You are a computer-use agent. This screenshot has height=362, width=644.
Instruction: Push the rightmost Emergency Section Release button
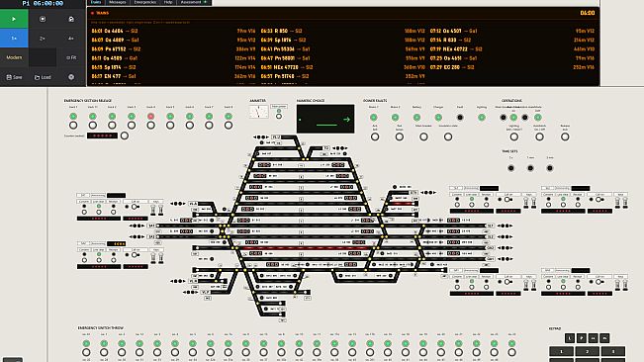point(229,126)
